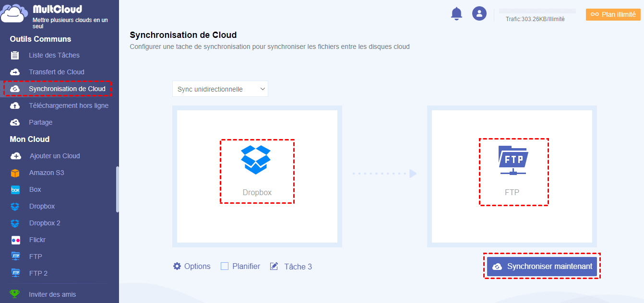Click the Mon Cloud heading
The width and height of the screenshot is (644, 303).
click(30, 139)
